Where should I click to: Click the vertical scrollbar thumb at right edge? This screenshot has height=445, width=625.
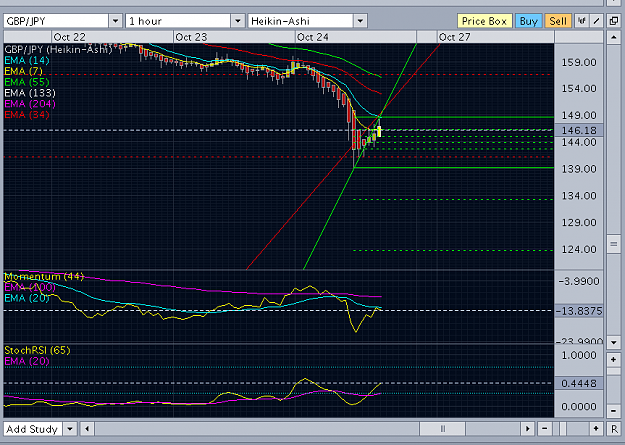[x=614, y=244]
